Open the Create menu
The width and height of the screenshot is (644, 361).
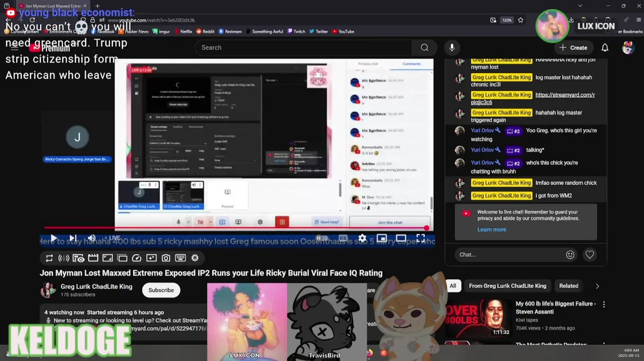coord(573,48)
